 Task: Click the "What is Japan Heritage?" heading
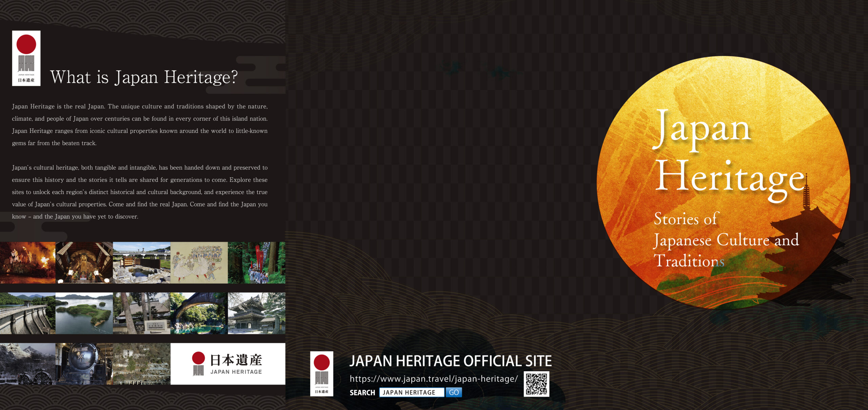[144, 77]
